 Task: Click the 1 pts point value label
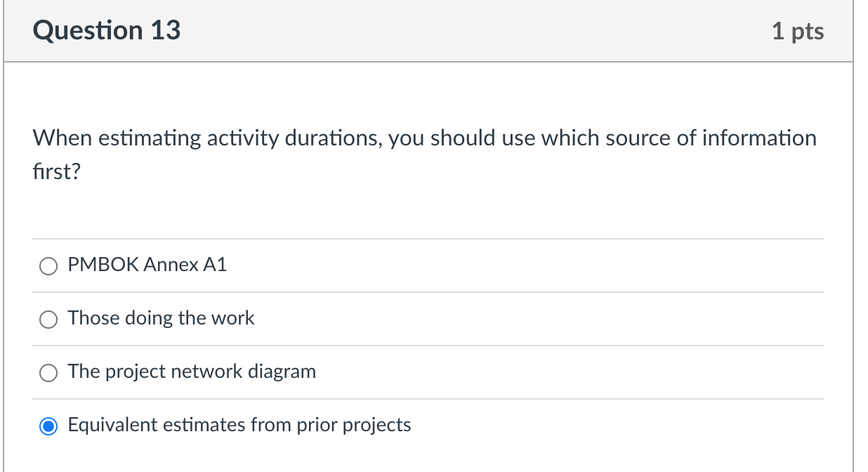point(798,30)
